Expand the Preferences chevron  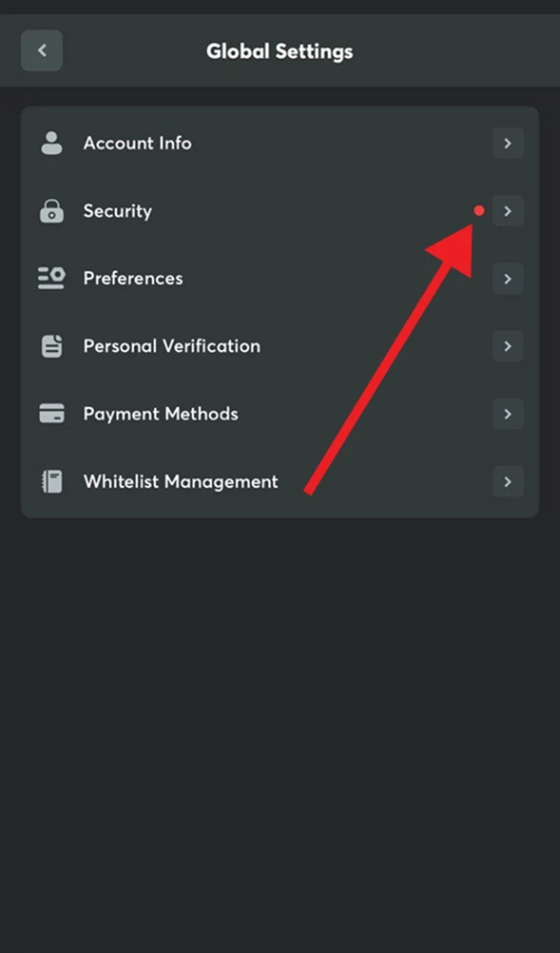(507, 278)
